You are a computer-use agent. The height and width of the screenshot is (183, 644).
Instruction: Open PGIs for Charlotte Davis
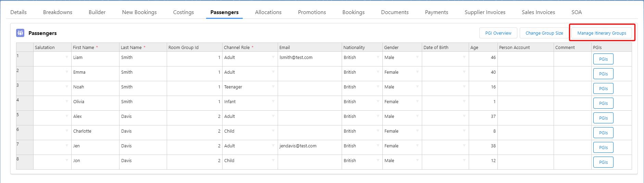(x=603, y=133)
